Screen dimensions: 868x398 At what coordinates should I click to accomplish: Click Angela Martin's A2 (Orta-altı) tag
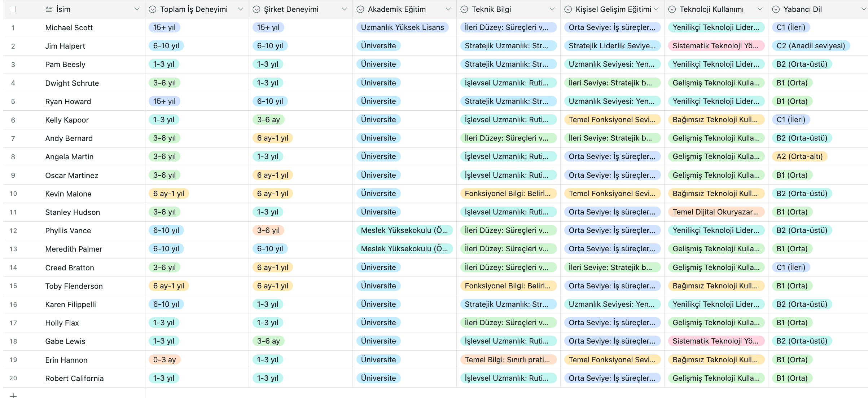pyautogui.click(x=799, y=156)
